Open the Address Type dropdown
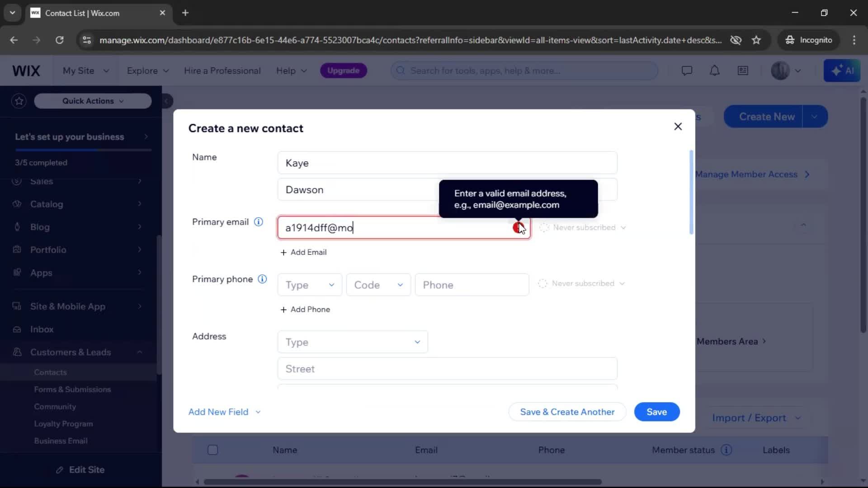The width and height of the screenshot is (868, 488). click(353, 342)
